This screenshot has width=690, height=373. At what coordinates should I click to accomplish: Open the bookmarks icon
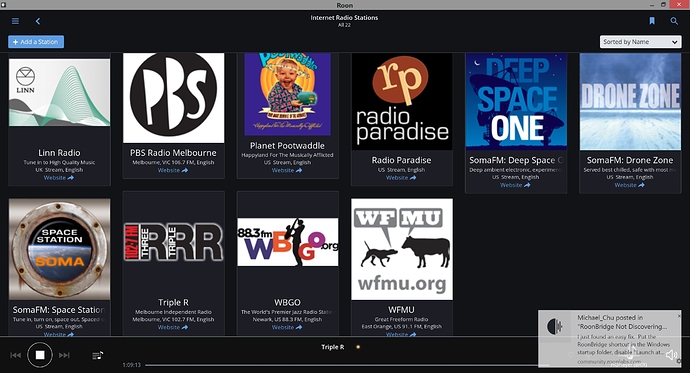point(652,21)
